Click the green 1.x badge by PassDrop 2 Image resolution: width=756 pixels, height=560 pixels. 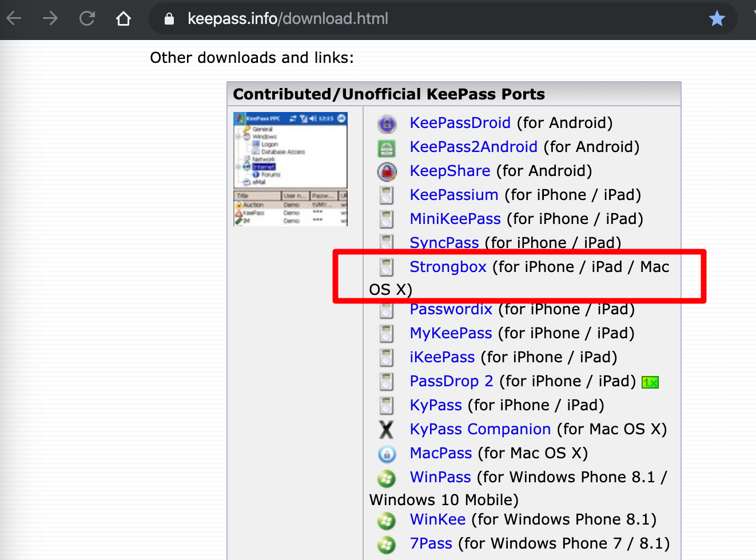point(650,382)
